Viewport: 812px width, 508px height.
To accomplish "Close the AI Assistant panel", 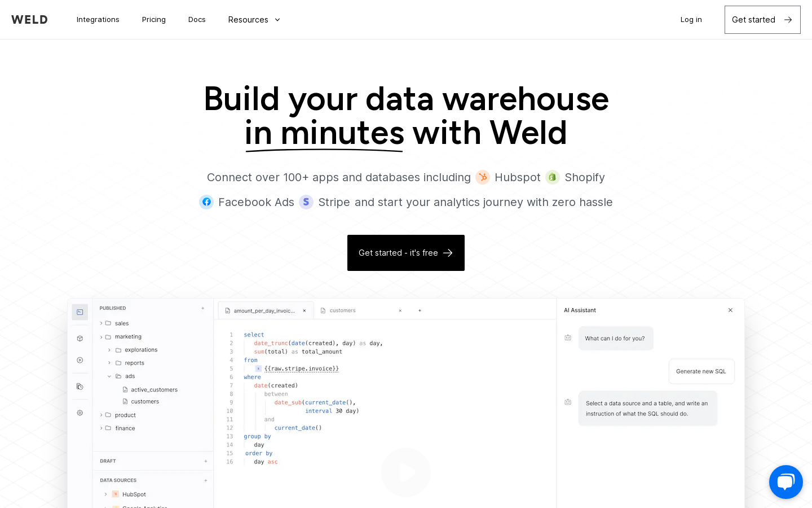I will (730, 310).
